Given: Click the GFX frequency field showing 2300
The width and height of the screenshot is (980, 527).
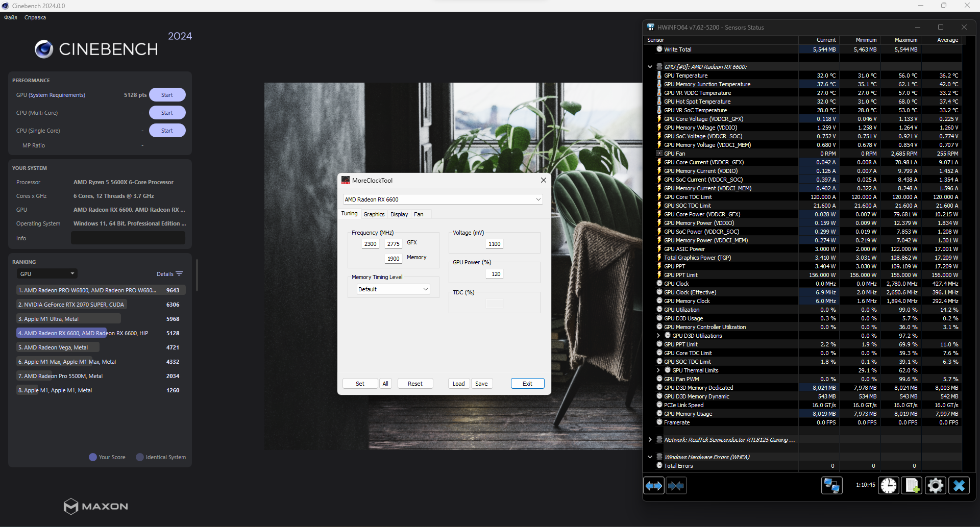Looking at the screenshot, I should pos(370,244).
